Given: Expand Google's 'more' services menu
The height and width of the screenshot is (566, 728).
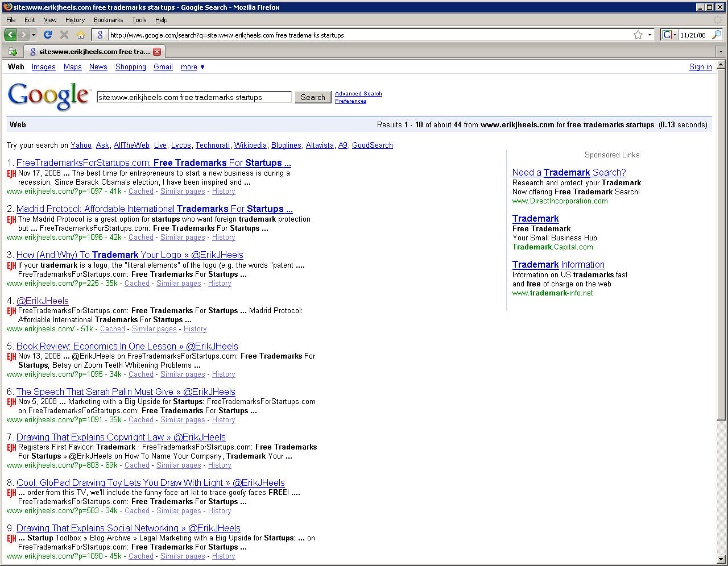Looking at the screenshot, I should point(193,67).
